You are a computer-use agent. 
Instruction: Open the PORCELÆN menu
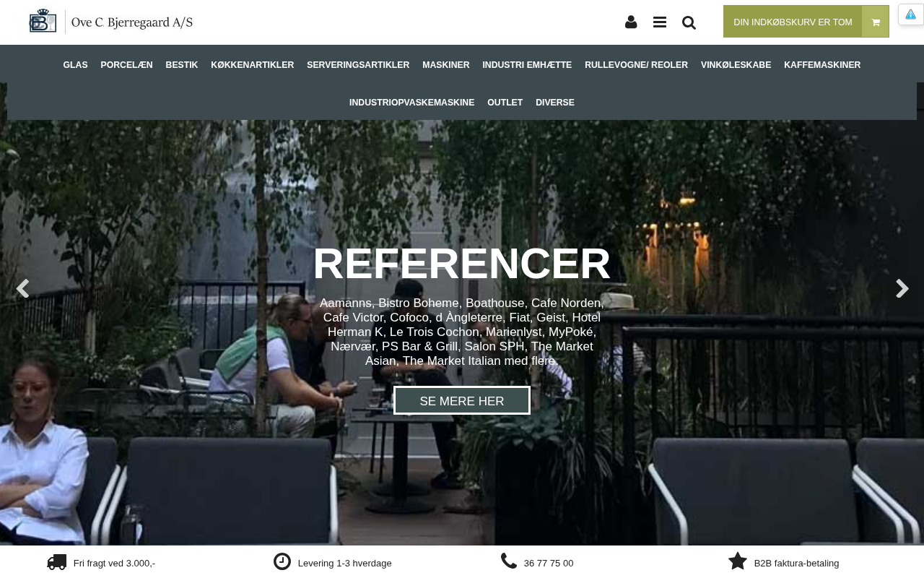126,65
